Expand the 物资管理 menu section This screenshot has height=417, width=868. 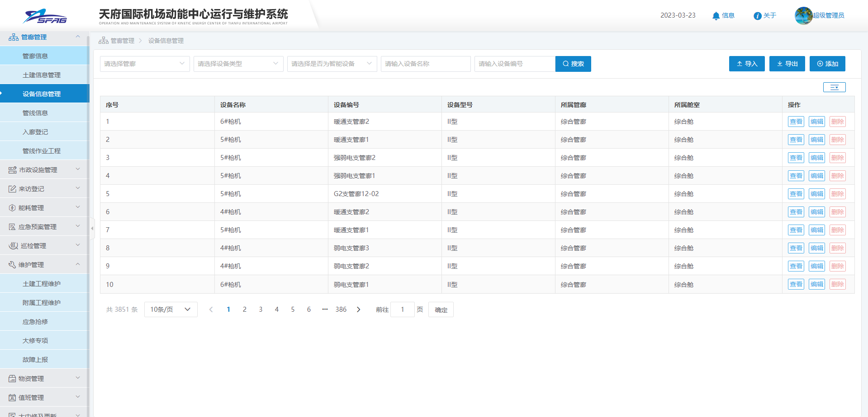(x=44, y=379)
